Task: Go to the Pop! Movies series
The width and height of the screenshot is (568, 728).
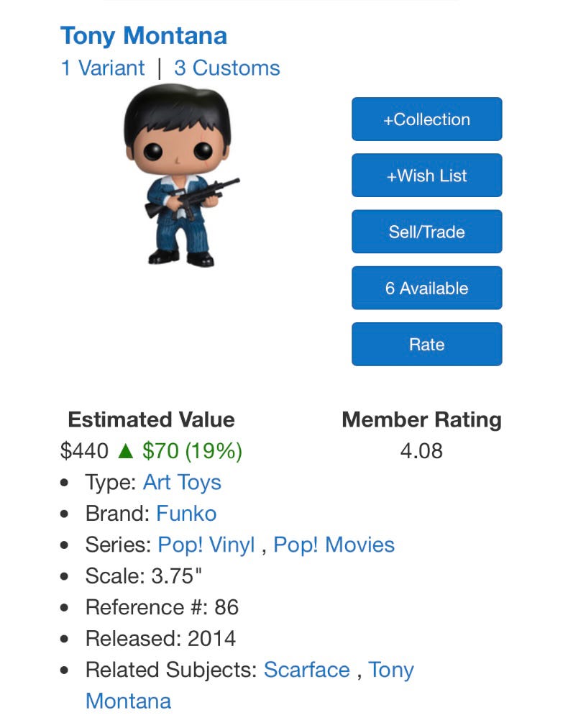Action: [334, 545]
